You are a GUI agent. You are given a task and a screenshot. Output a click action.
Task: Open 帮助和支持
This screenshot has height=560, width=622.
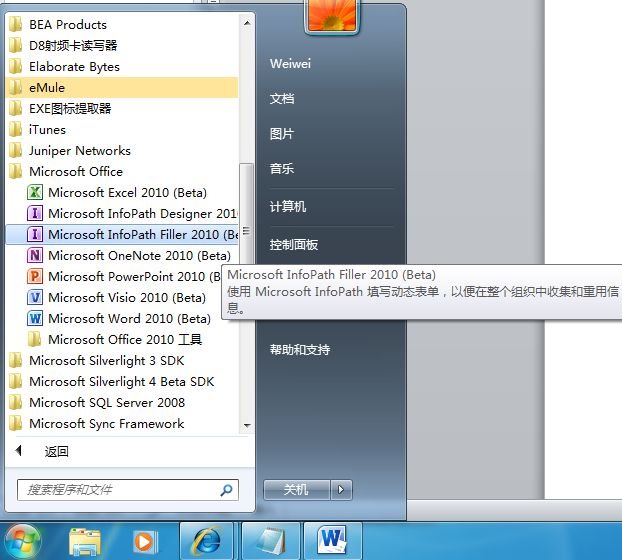(x=300, y=349)
